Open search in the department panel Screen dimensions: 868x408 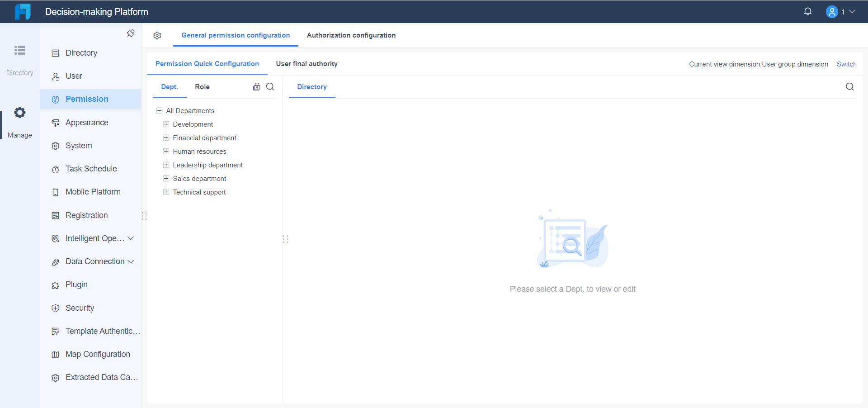point(270,86)
